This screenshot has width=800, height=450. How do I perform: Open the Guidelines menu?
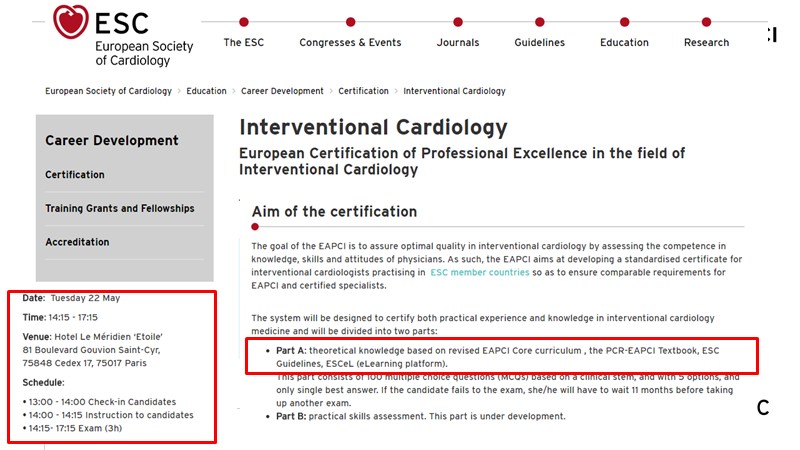(x=540, y=43)
